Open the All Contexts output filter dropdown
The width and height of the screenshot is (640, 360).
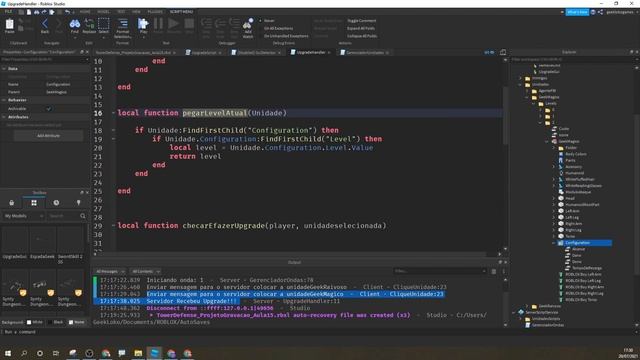point(146,271)
